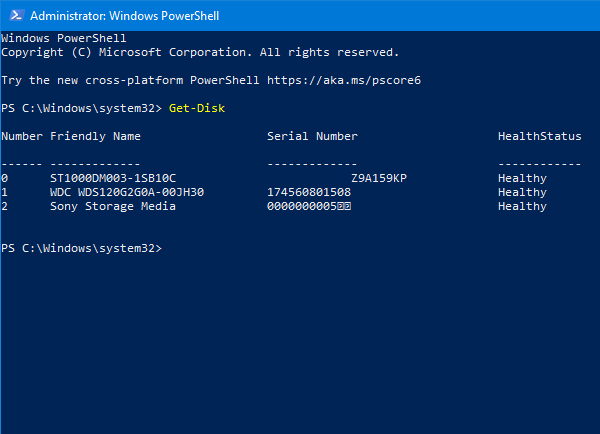
Task: Click disk number 2 in Number column
Action: pyautogui.click(x=5, y=206)
